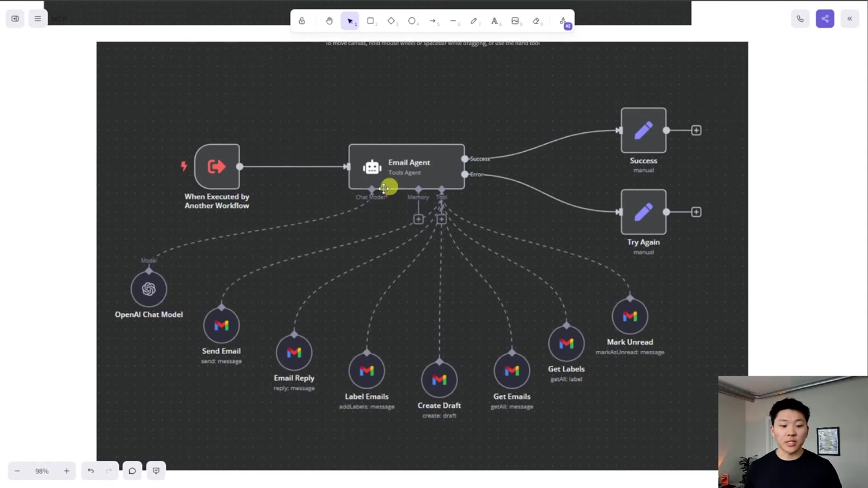Click plus connector after Success node
868x488 pixels.
[696, 130]
